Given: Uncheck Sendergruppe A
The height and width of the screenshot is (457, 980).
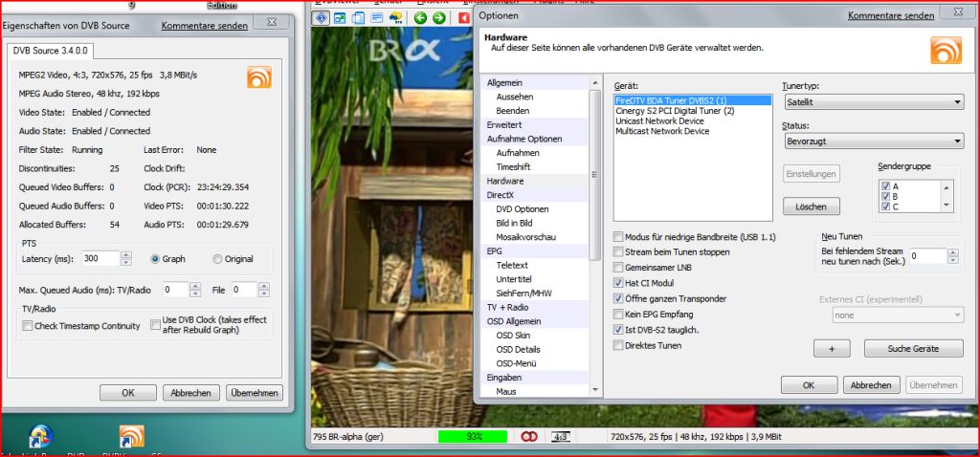Looking at the screenshot, I should click(x=885, y=186).
